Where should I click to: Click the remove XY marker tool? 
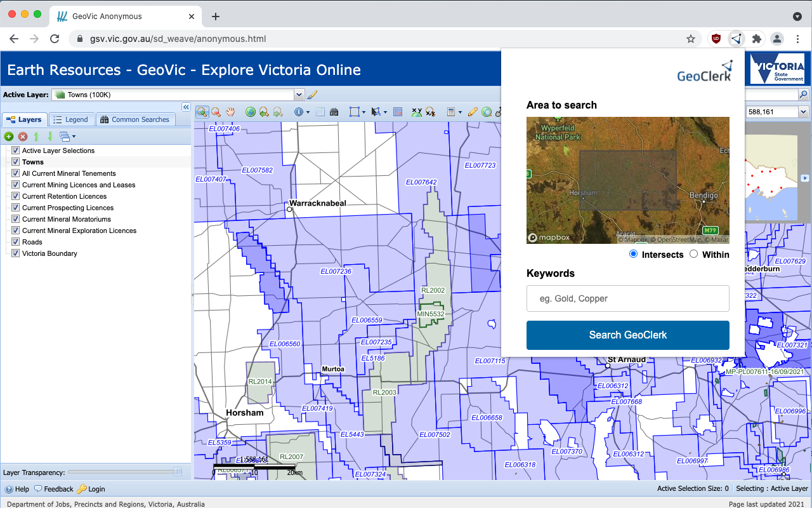coord(430,112)
